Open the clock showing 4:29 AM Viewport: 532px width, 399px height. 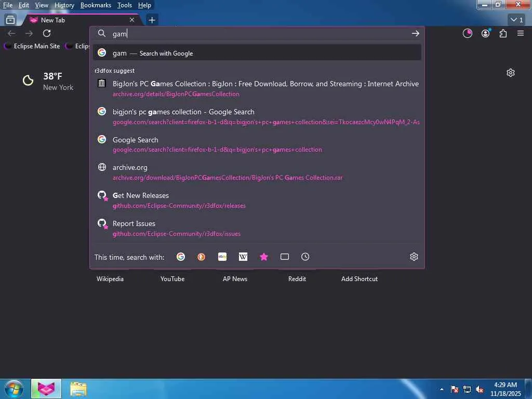[x=506, y=389]
